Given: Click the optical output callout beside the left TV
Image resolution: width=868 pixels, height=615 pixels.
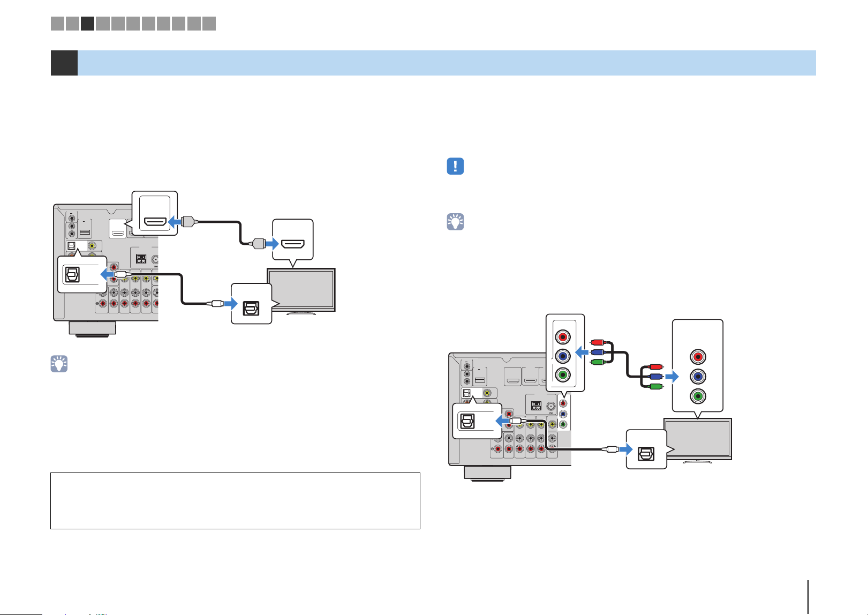Looking at the screenshot, I should coord(252,304).
